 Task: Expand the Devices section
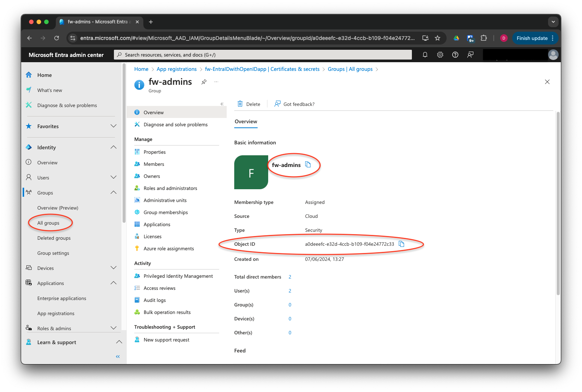(x=114, y=268)
